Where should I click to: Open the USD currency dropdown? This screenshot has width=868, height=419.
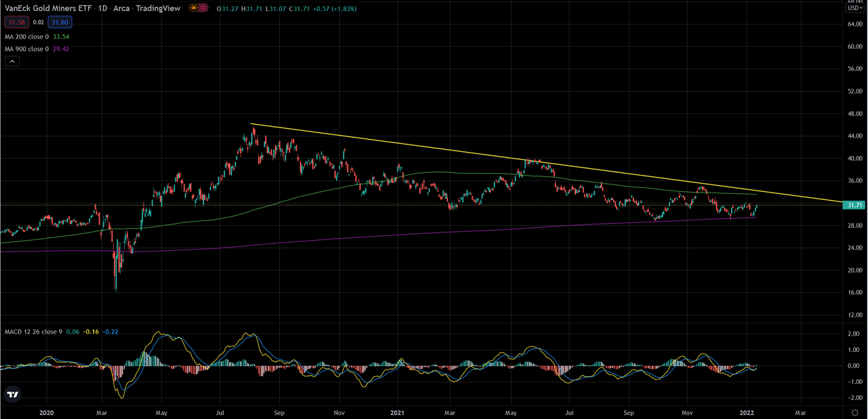coord(854,8)
